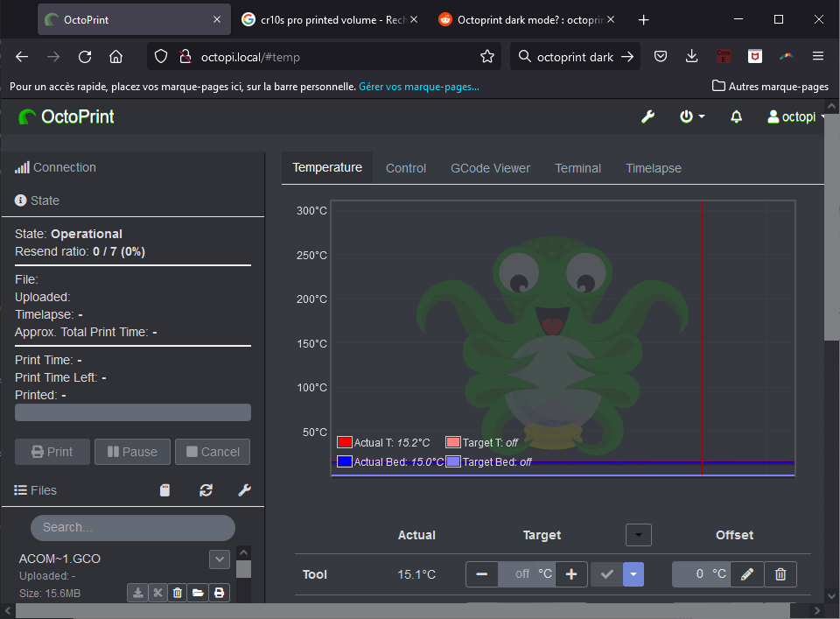Screen dimensions: 840x619
Task: Refresh the file list
Action: point(206,490)
